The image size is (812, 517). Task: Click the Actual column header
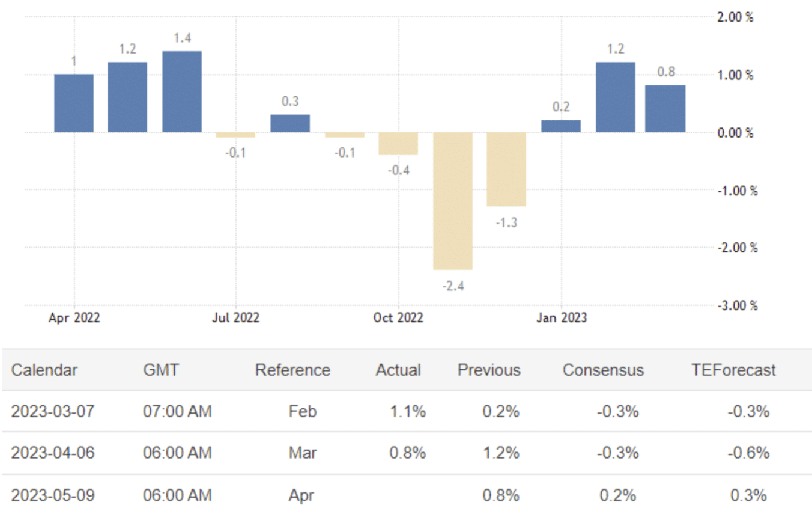pos(398,370)
